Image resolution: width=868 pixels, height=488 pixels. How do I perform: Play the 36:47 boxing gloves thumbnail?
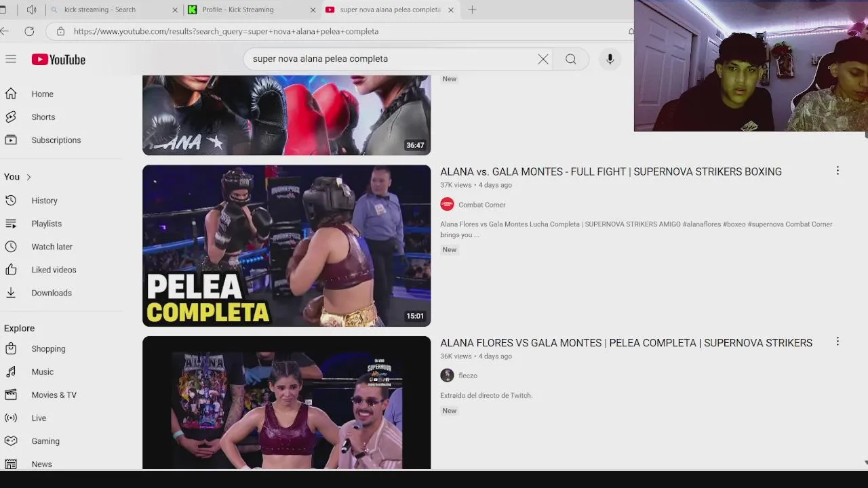286,115
